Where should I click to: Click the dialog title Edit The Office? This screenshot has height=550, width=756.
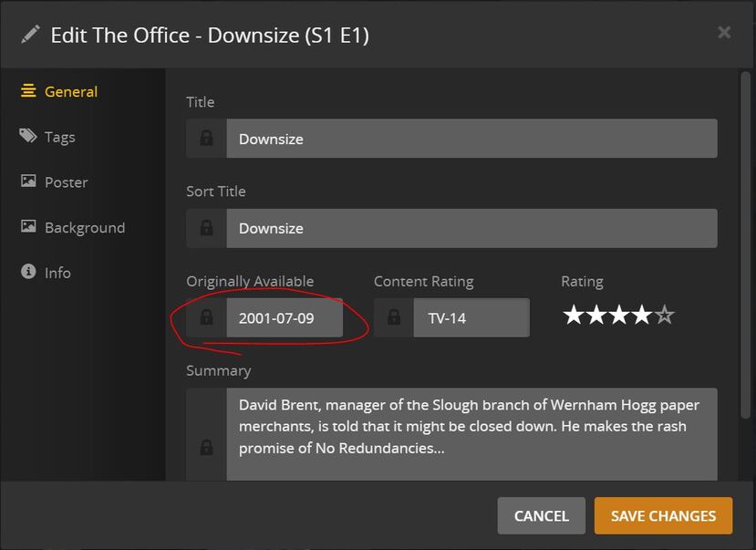210,36
